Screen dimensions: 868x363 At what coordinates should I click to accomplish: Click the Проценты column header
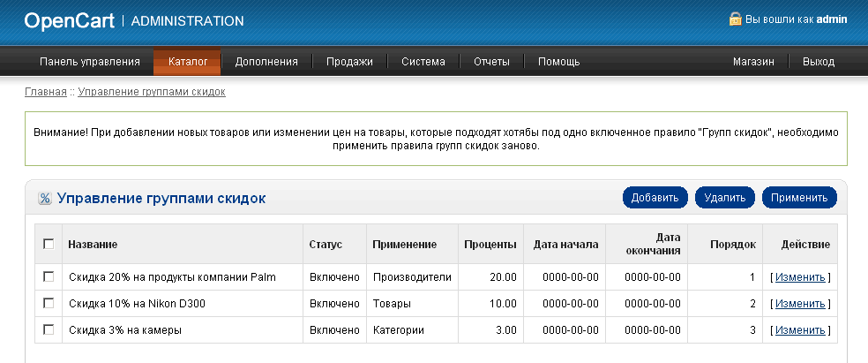(490, 245)
